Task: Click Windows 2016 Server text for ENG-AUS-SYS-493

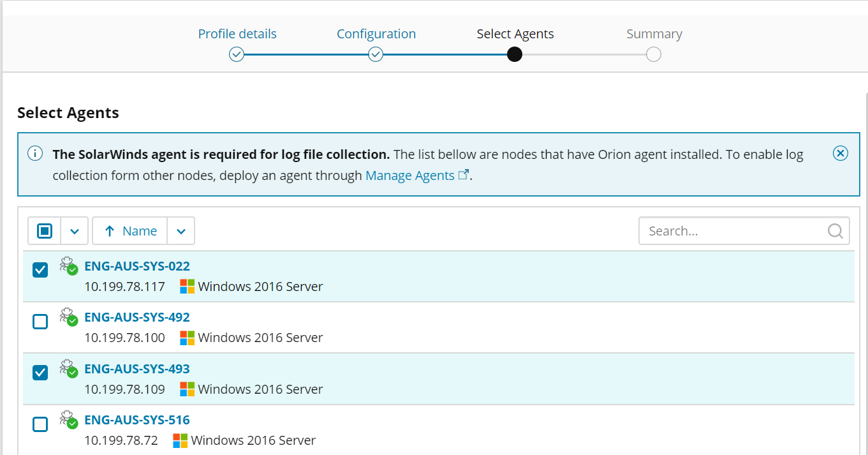Action: coord(260,389)
